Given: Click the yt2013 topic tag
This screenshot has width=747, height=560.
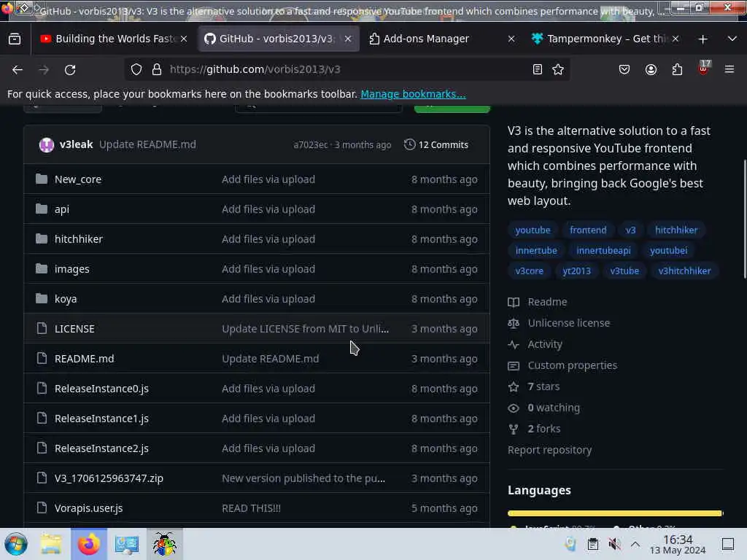Looking at the screenshot, I should (x=576, y=271).
